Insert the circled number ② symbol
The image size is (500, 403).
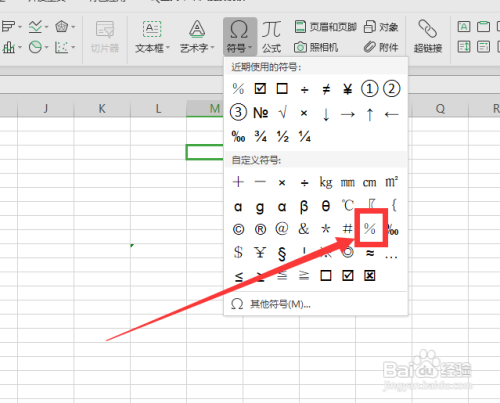pos(391,89)
